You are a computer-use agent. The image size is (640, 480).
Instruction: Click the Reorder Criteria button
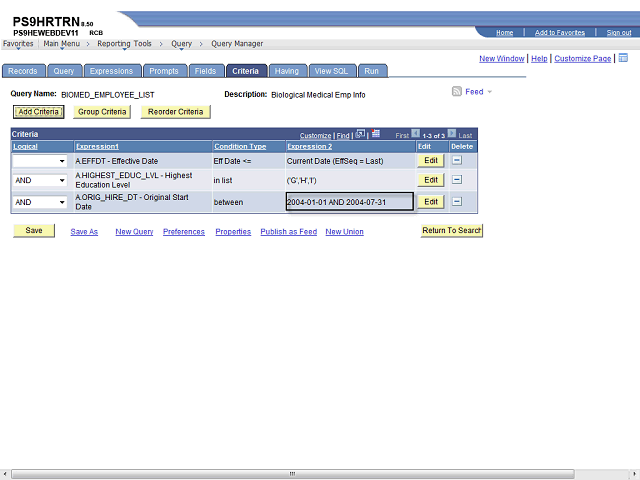[x=176, y=112]
